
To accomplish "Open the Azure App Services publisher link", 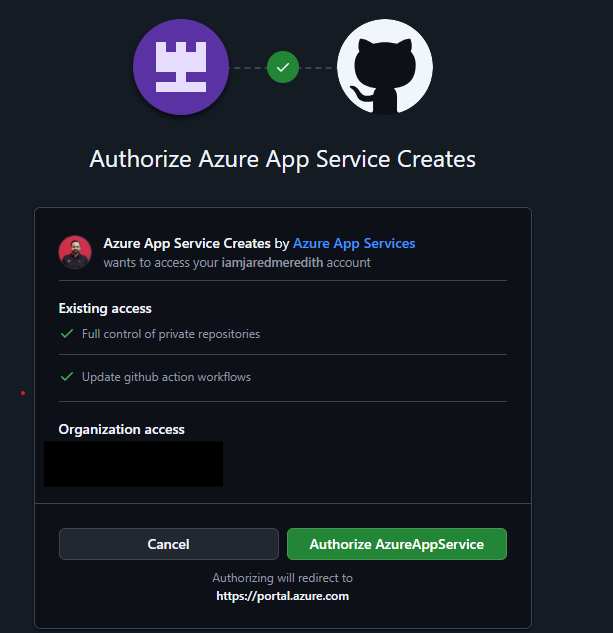I will pyautogui.click(x=354, y=243).
